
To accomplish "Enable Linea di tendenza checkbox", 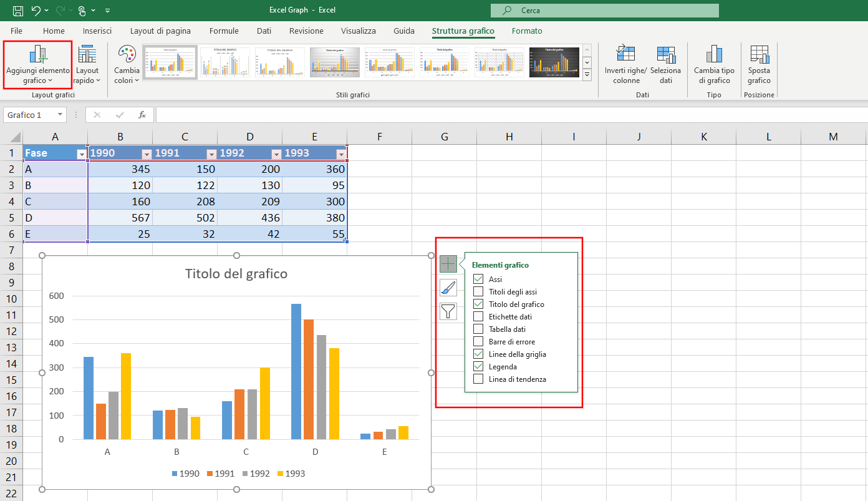I will pos(478,379).
